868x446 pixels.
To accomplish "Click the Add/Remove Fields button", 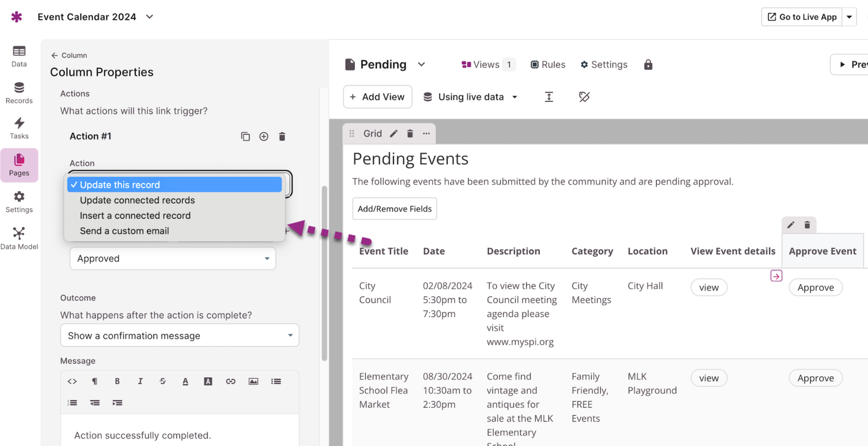I will pos(395,209).
